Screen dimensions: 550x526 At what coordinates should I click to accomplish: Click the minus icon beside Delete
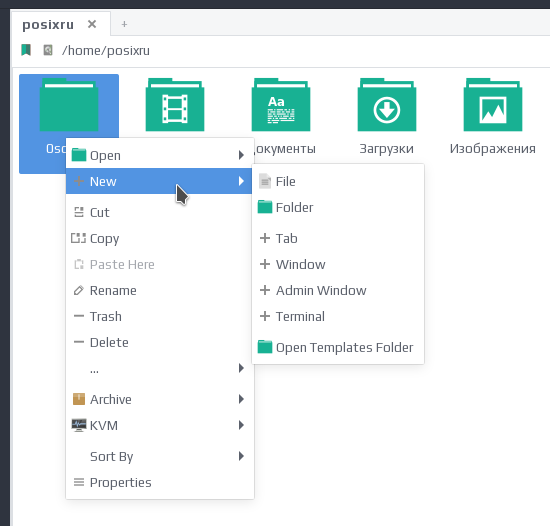click(x=79, y=342)
